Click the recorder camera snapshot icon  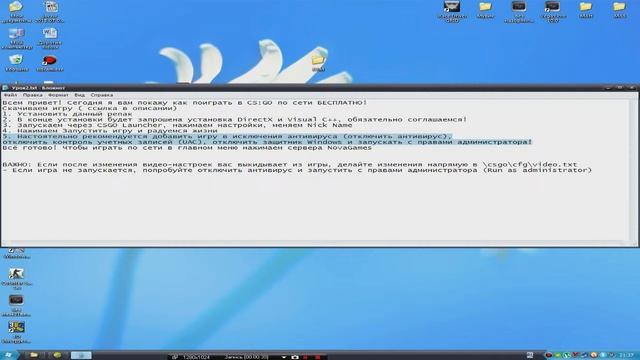tap(295, 357)
